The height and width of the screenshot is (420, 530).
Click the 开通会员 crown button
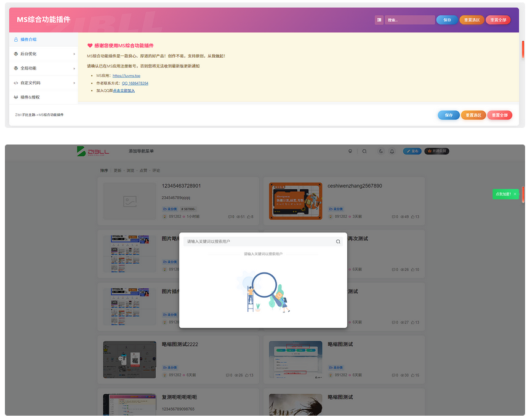tap(436, 151)
